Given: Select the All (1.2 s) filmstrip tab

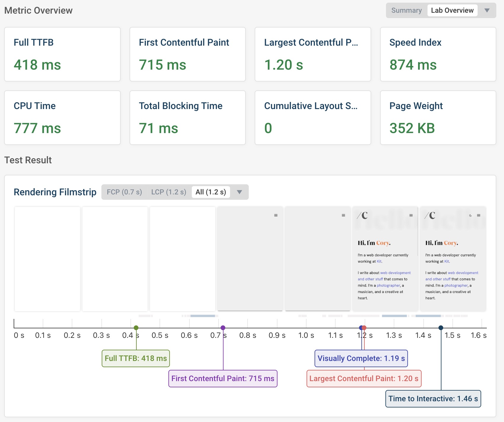Looking at the screenshot, I should pos(211,192).
